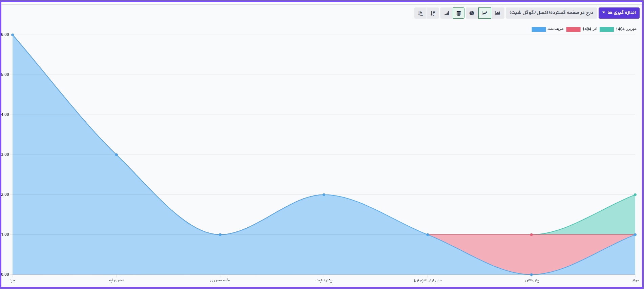This screenshot has width=644, height=289.
Task: Click the green موفق data point at 2.00
Action: click(x=635, y=195)
